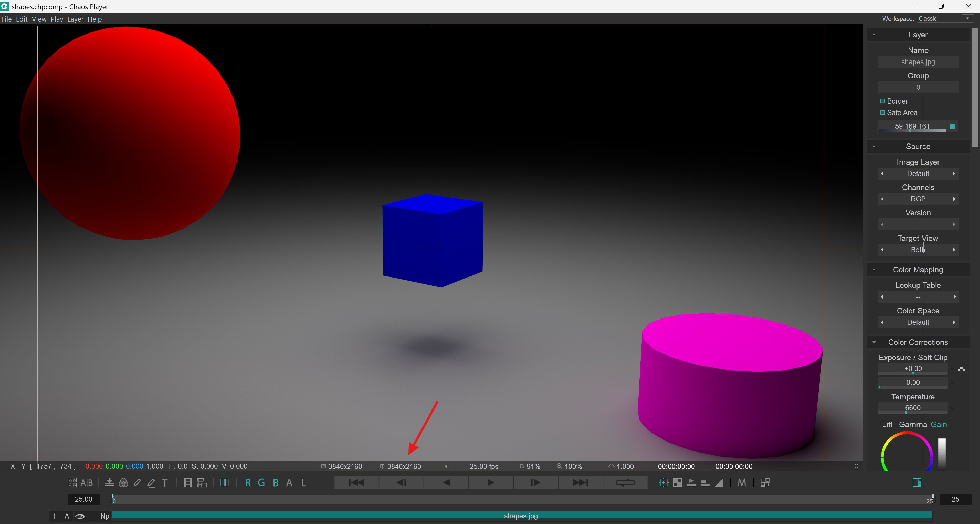Click the gradient triangle icon
Screen dimensions: 980x524
tap(719, 482)
